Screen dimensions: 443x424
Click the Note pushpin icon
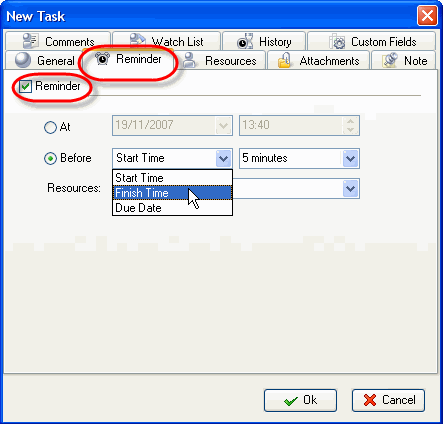[390, 60]
